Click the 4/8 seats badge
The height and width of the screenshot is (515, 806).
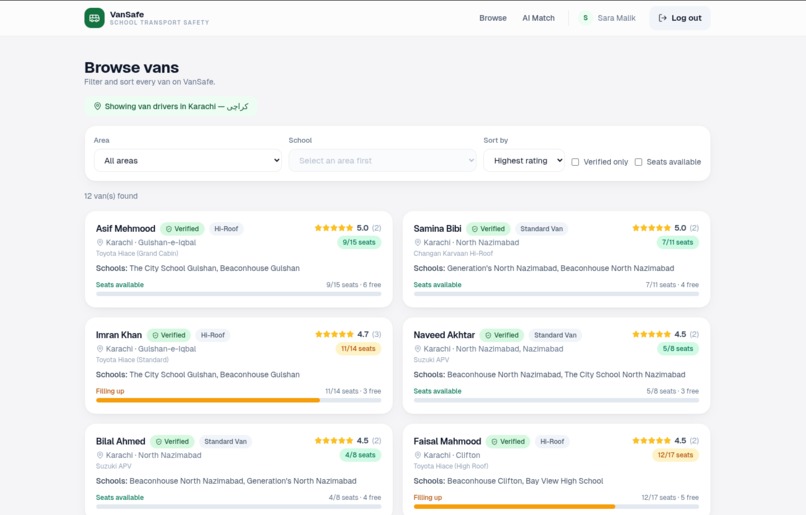(360, 455)
